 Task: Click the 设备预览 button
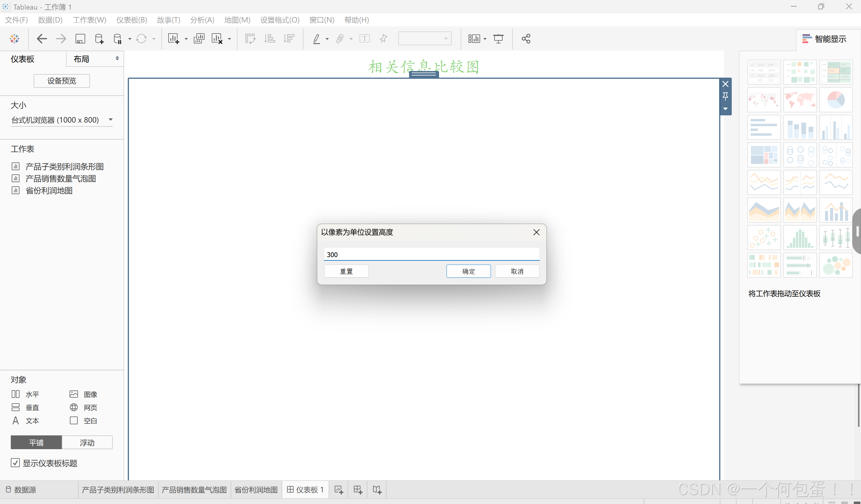(61, 81)
